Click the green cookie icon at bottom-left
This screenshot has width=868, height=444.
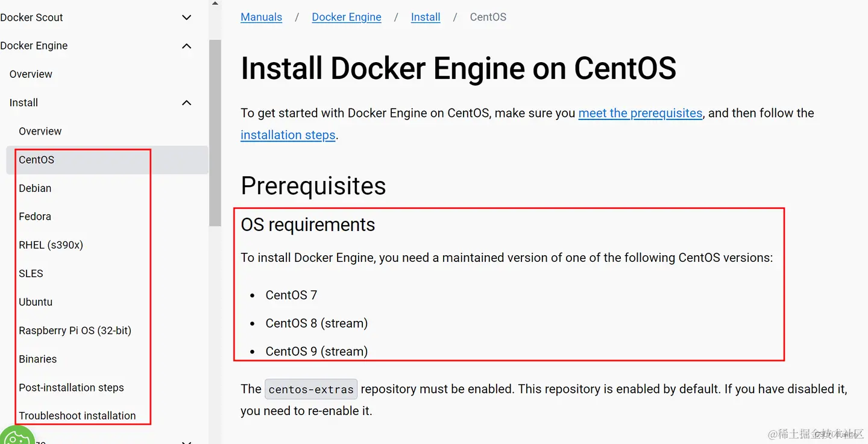16,436
